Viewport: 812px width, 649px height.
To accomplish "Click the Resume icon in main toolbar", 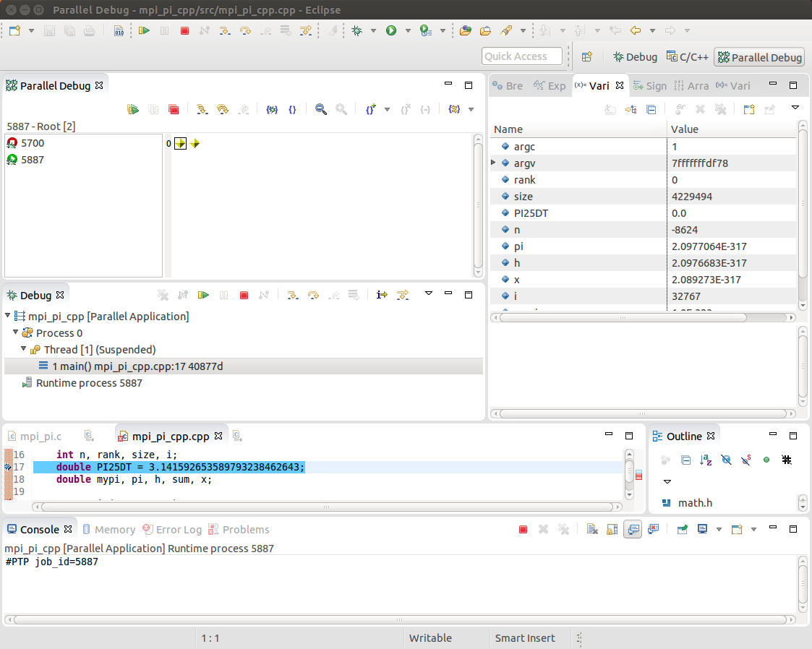I will [x=144, y=30].
